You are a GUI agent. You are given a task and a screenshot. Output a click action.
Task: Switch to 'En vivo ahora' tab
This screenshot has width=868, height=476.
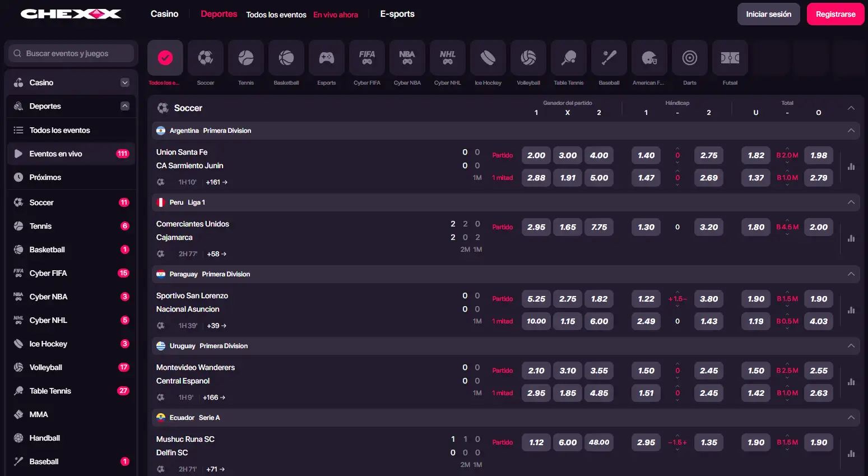336,15
